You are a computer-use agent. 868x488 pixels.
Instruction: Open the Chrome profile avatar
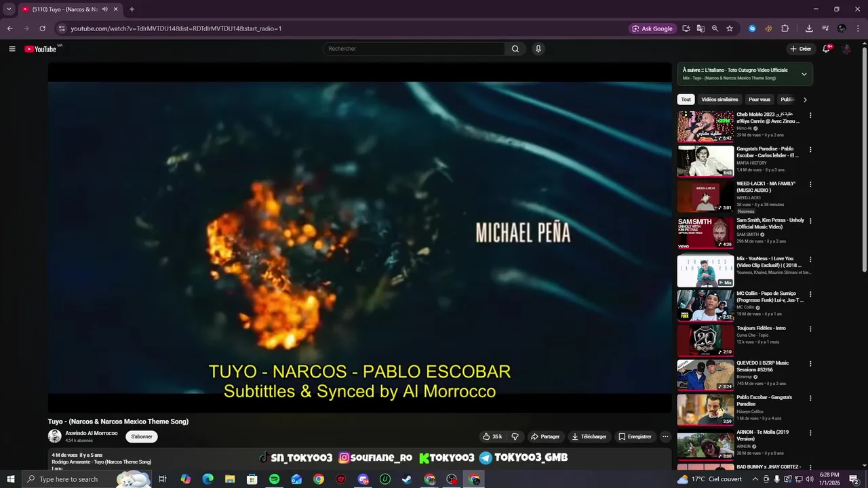pos(842,28)
